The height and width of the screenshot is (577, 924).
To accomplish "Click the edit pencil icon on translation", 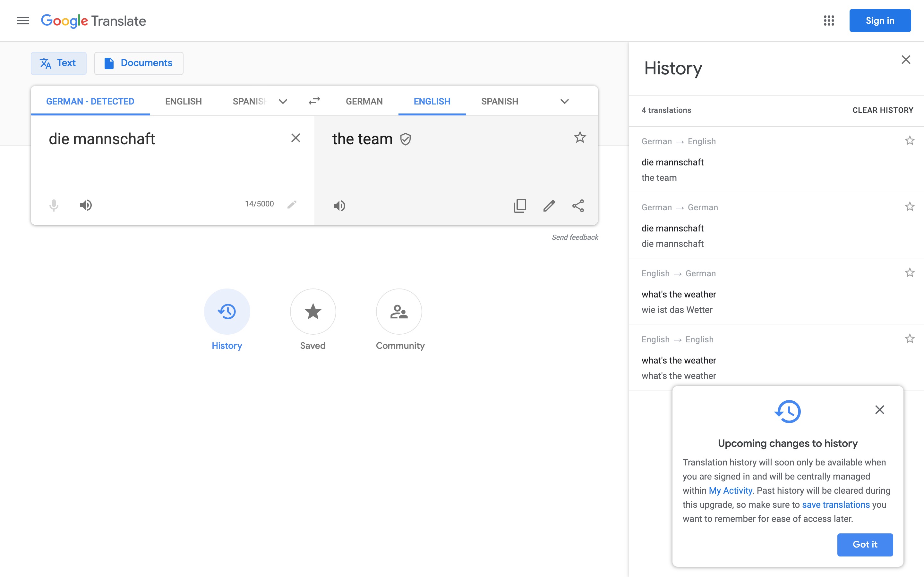I will pos(549,205).
